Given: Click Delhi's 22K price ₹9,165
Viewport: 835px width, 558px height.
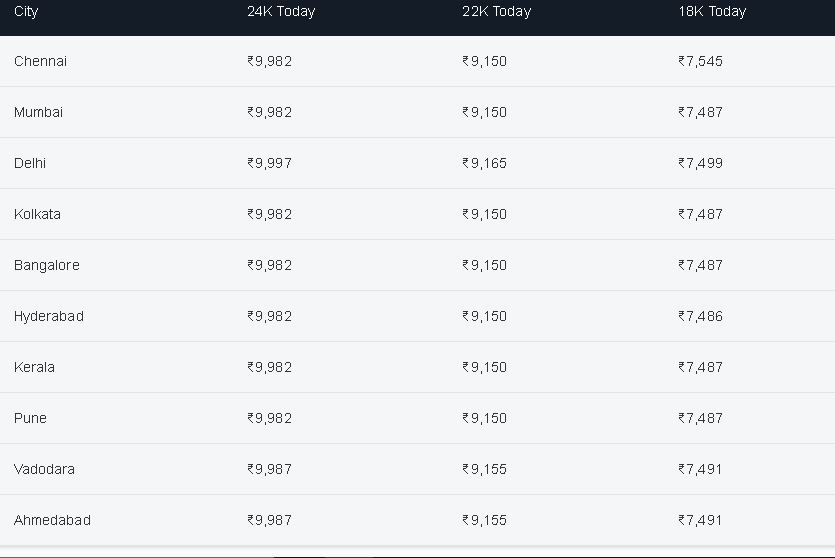Looking at the screenshot, I should tap(485, 163).
